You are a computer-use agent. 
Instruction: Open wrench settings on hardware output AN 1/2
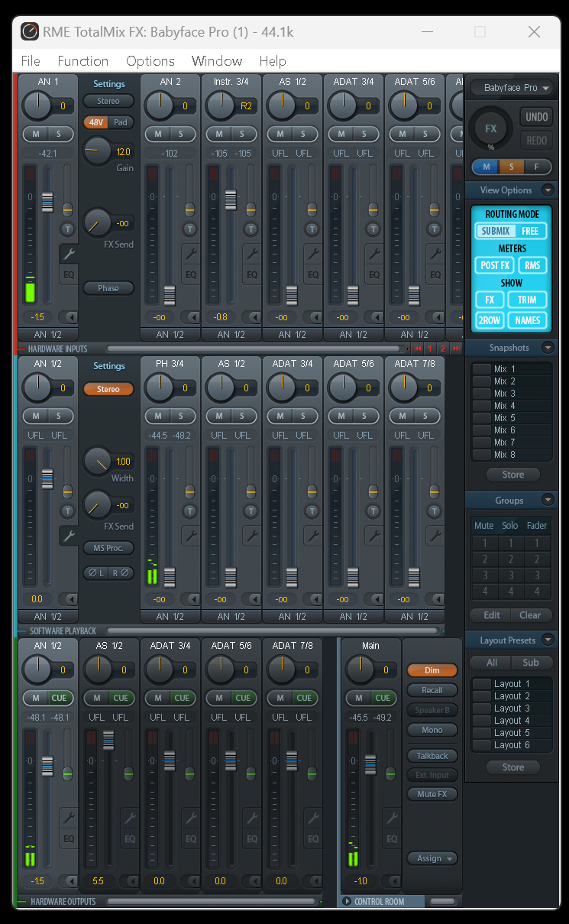[x=69, y=819]
